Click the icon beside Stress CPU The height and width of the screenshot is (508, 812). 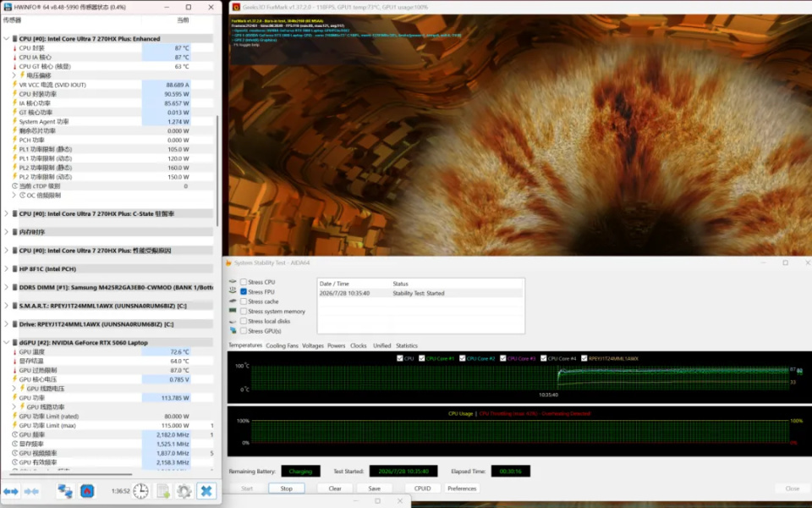[233, 282]
